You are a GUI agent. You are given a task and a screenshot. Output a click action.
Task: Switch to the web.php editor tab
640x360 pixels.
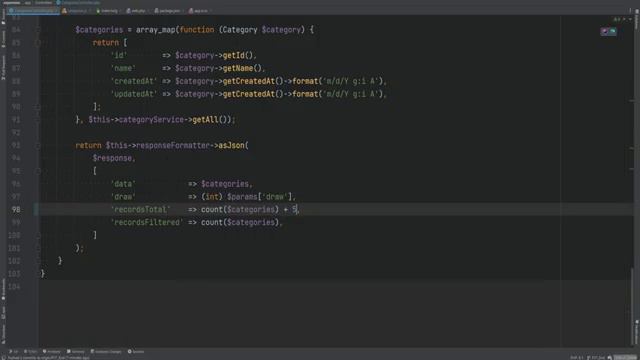(x=136, y=11)
